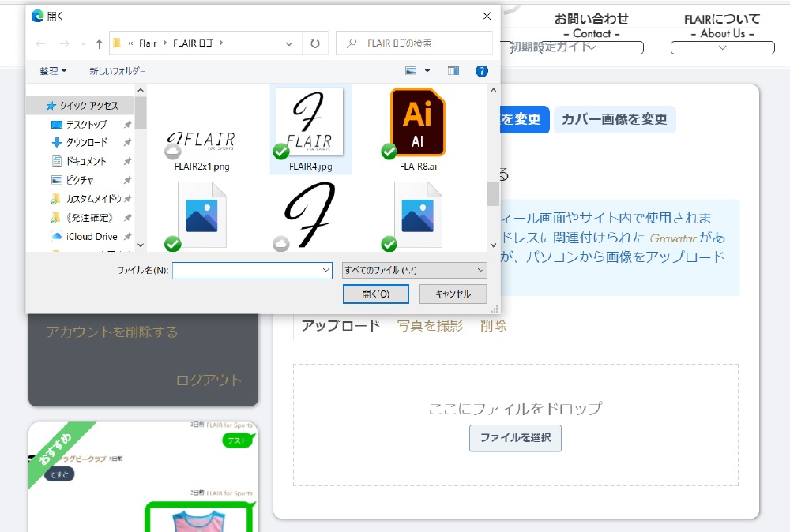The width and height of the screenshot is (790, 532).
Task: Toggle the preview pane
Action: click(453, 71)
